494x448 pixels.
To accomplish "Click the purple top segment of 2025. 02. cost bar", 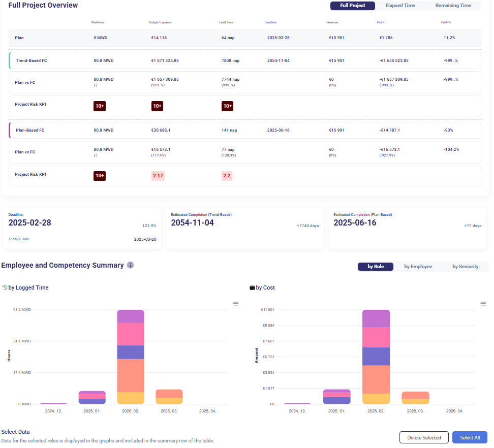I will [x=376, y=318].
